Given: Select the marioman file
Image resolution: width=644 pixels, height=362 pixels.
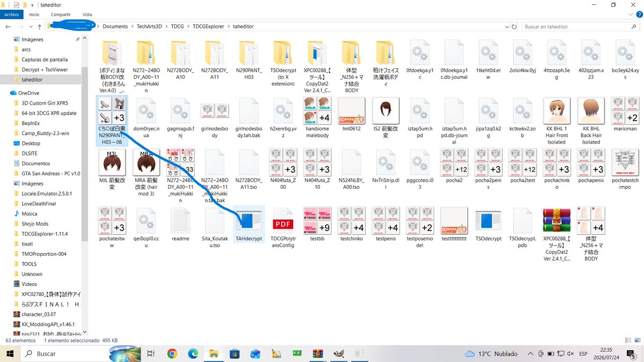Looking at the screenshot, I should [625, 114].
